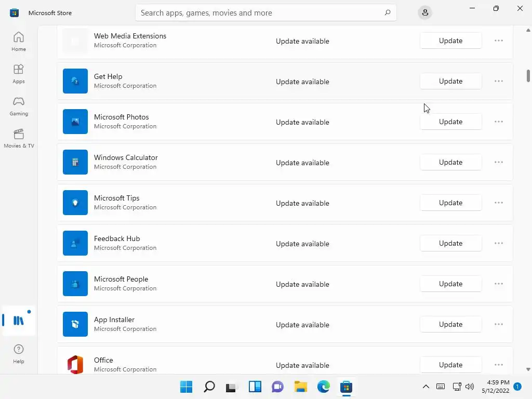Open Task View on the taskbar
The image size is (532, 399).
click(232, 387)
